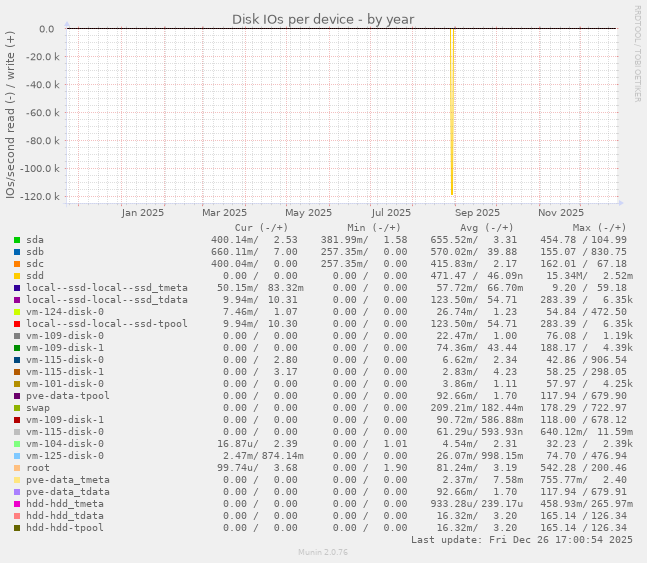Click the green sda legend color square

[x=17, y=240]
